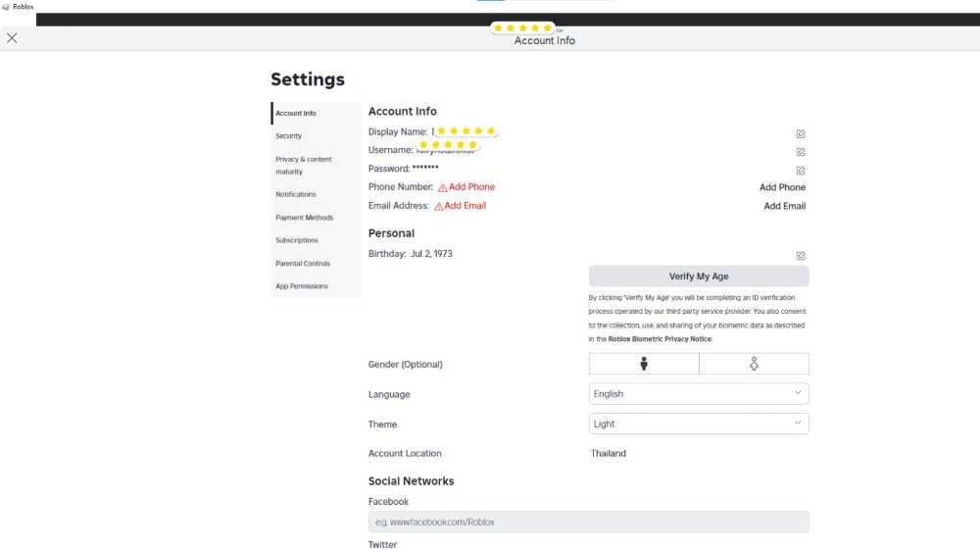
Task: Edit the Birthday with pencil icon
Action: (x=801, y=256)
